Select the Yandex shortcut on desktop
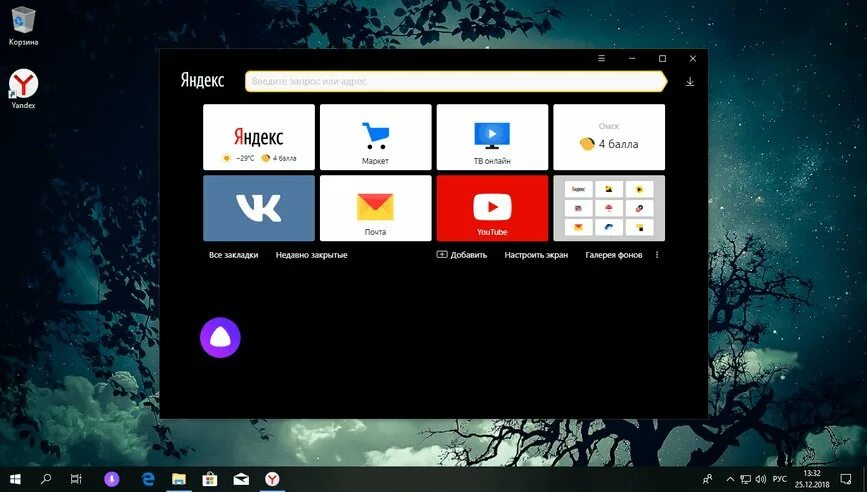 point(23,89)
